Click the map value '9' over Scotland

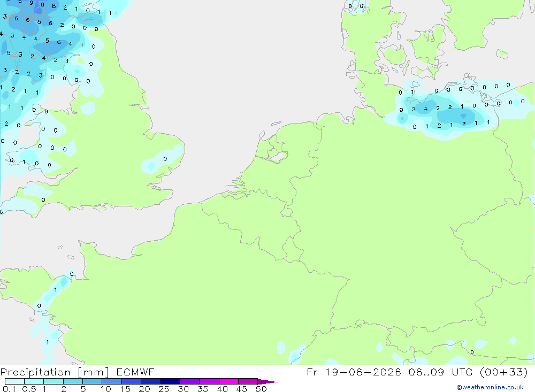point(31,3)
